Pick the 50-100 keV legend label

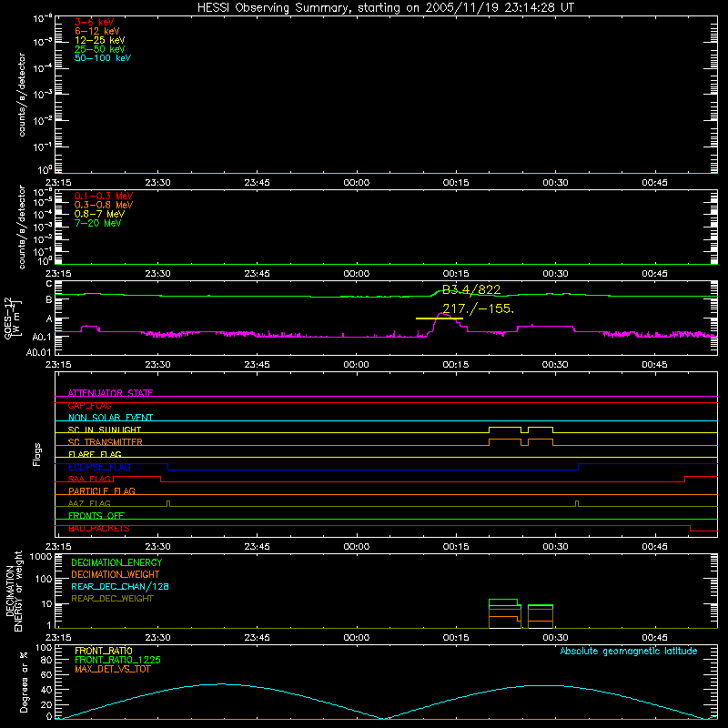pyautogui.click(x=103, y=58)
